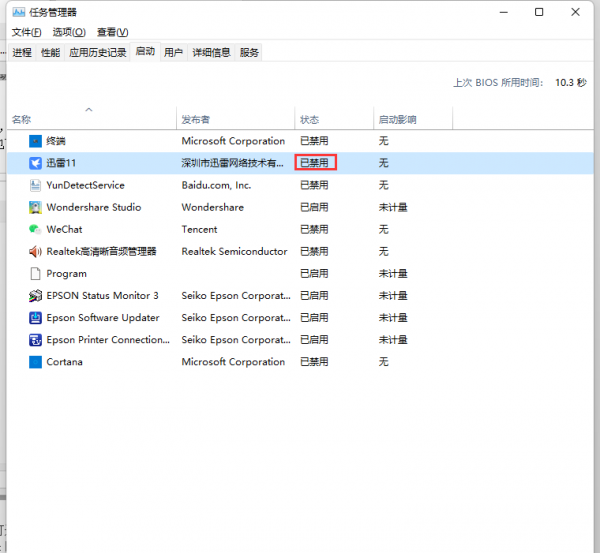
Task: Click the 10.3 秒 BIOS time value
Action: click(571, 83)
